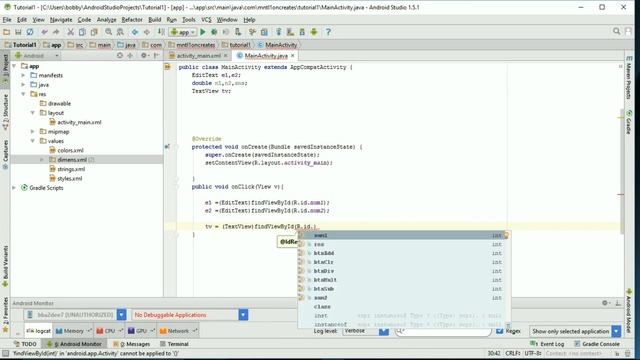
Task: Open the Gradle Console
Action: [597, 344]
